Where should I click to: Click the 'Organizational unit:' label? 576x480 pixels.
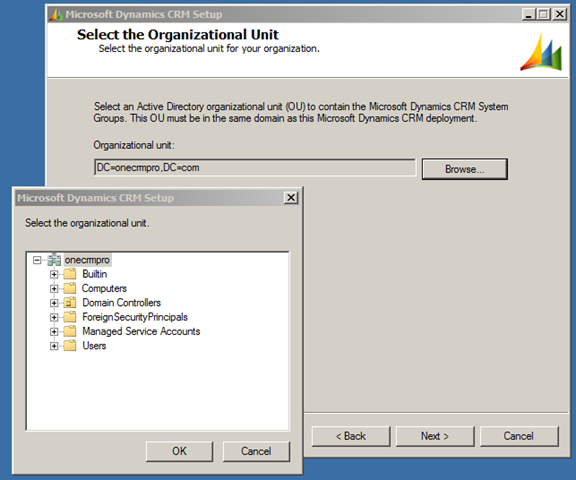tap(134, 145)
